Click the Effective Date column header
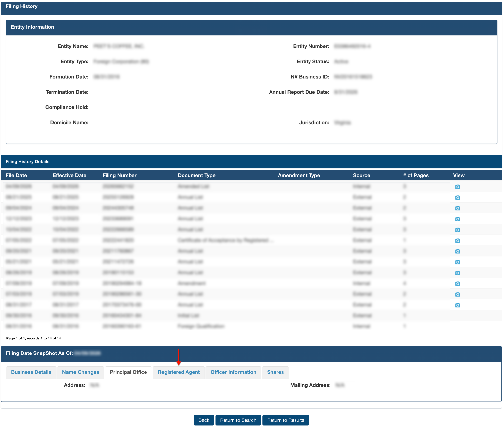This screenshot has height=439, width=504. pyautogui.click(x=69, y=175)
